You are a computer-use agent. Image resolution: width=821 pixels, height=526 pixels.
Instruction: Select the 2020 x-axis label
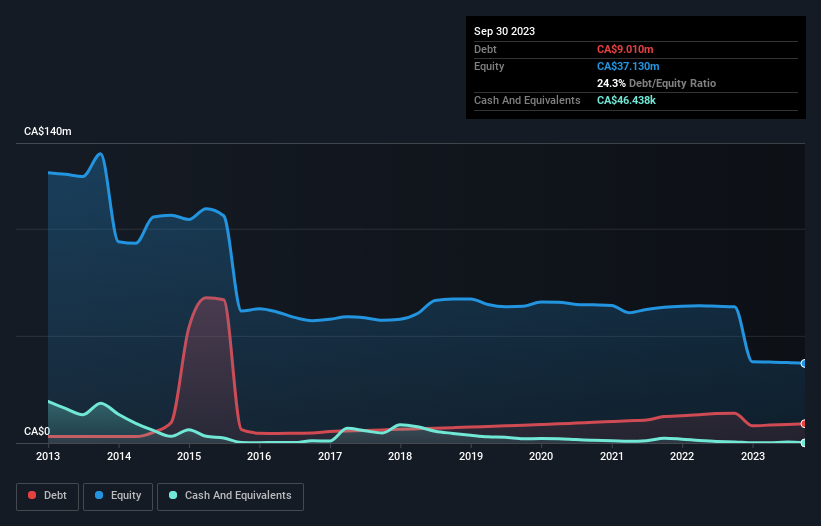click(541, 456)
